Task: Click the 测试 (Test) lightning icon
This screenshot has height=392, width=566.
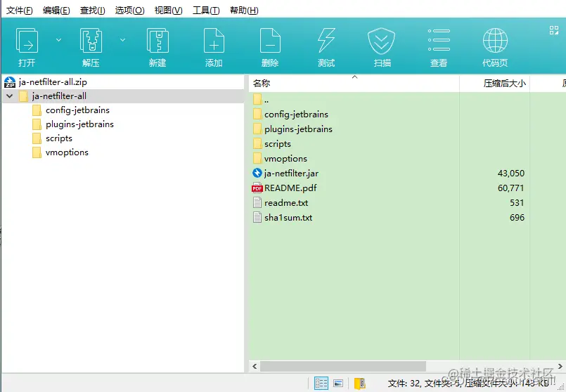Action: tap(326, 40)
